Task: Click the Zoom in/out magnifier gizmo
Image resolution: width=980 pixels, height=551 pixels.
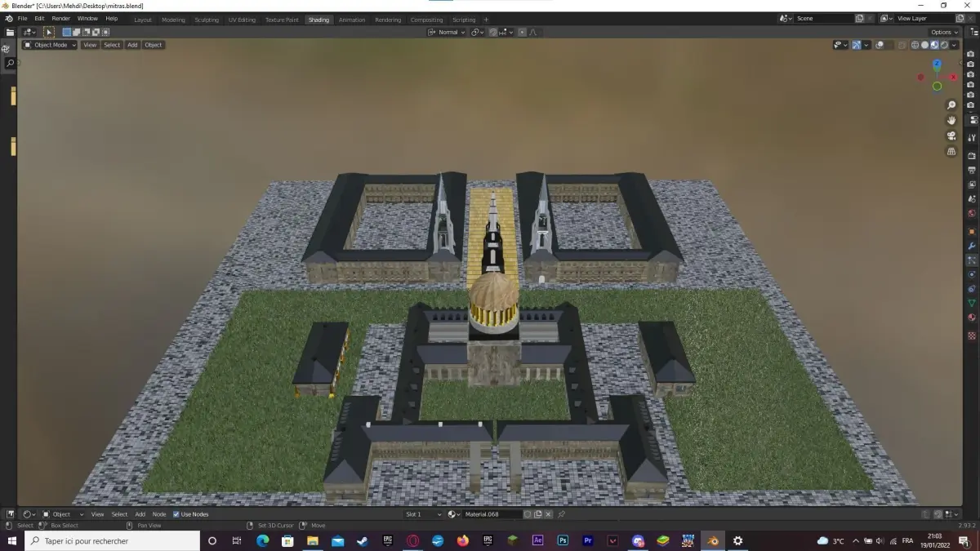Action: 951,105
